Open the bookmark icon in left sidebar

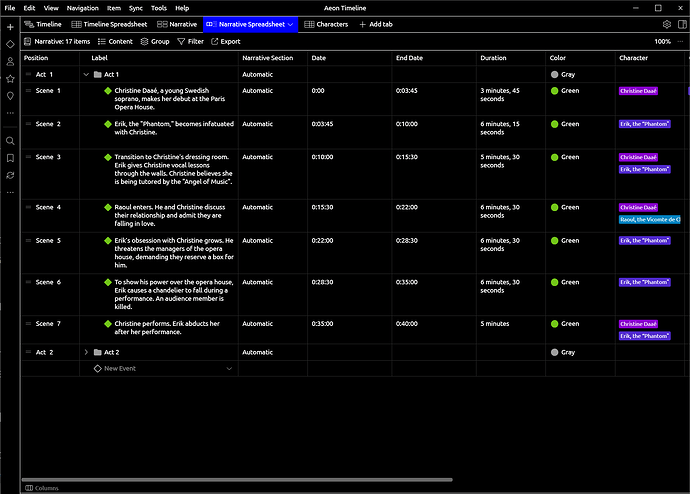(x=10, y=158)
